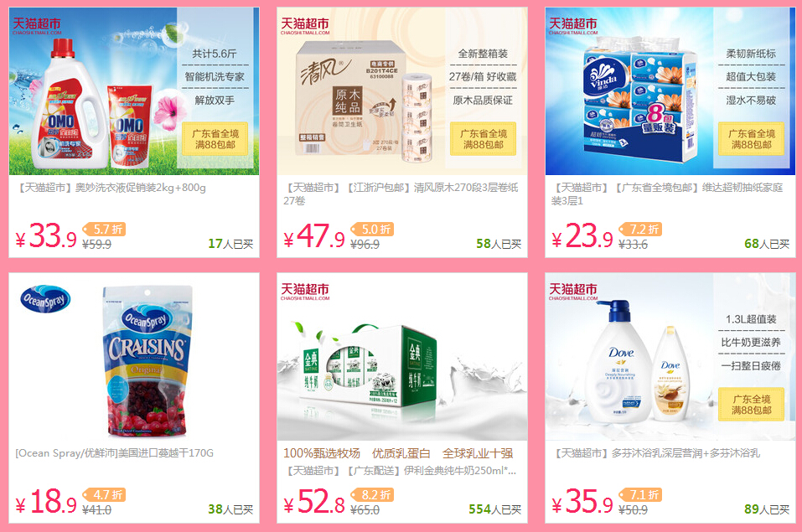
Task: Click the 8.2折 discount tag
Action: (372, 494)
